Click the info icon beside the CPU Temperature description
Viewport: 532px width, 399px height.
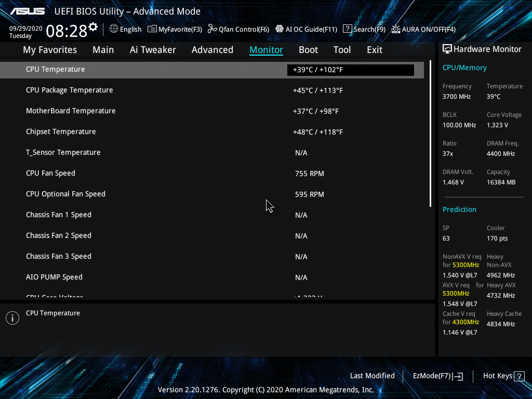click(x=12, y=318)
